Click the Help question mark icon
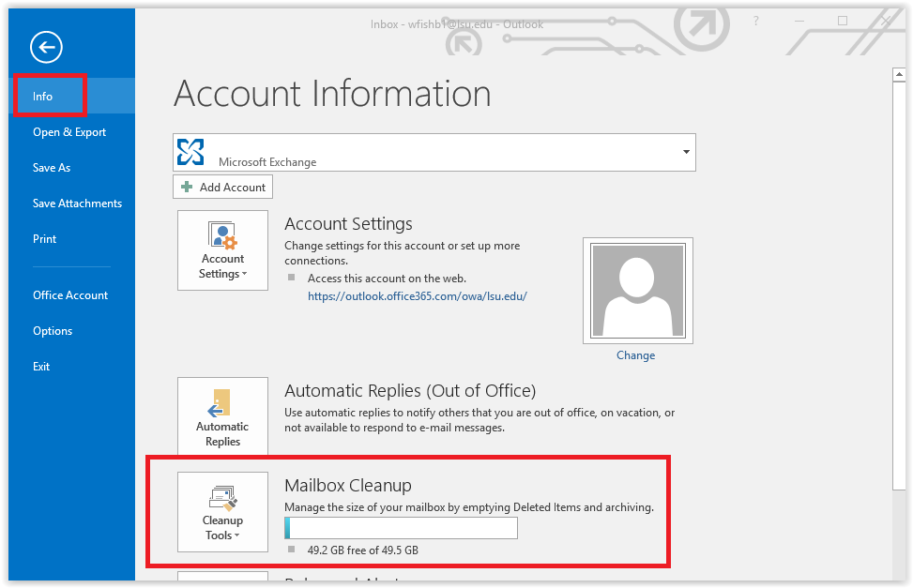Screen dimensions: 913x588 (755, 21)
